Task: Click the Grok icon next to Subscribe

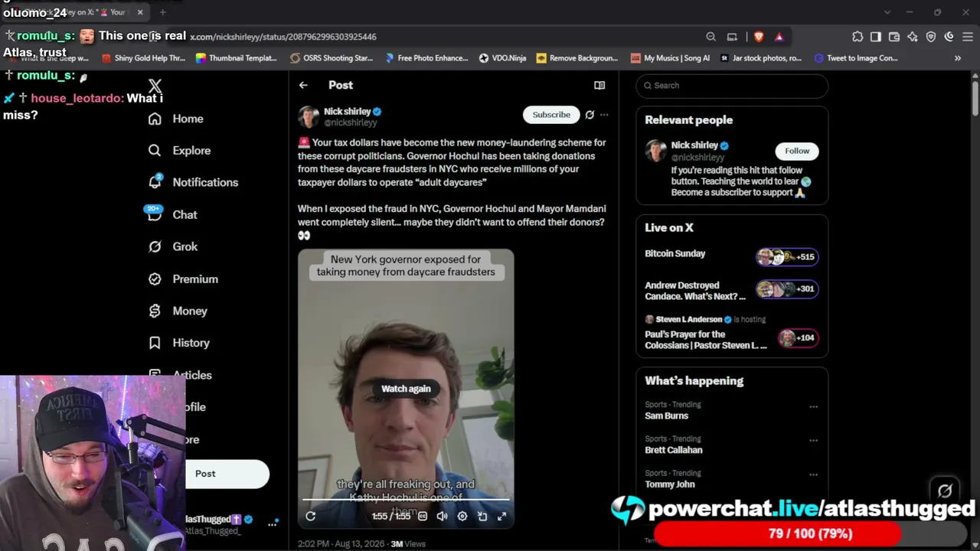Action: [x=590, y=115]
